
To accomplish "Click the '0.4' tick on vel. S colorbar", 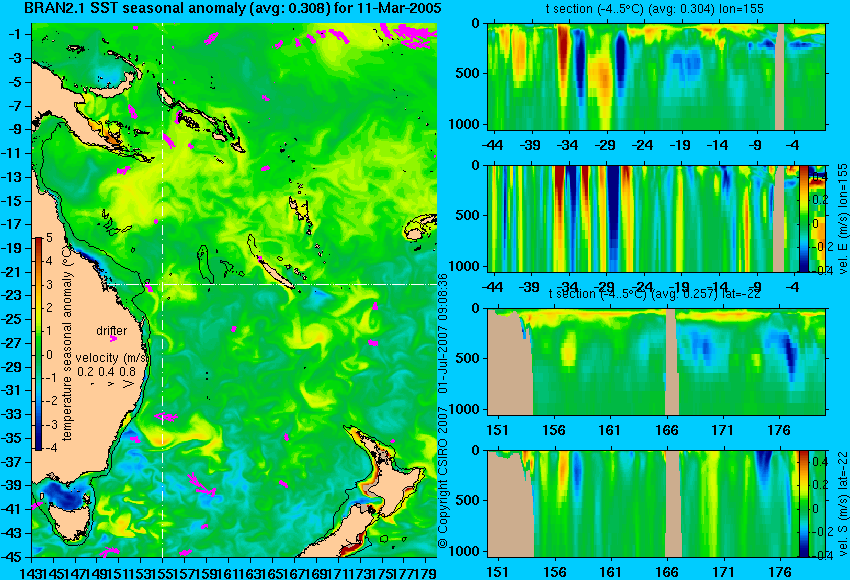I will pyautogui.click(x=820, y=461).
